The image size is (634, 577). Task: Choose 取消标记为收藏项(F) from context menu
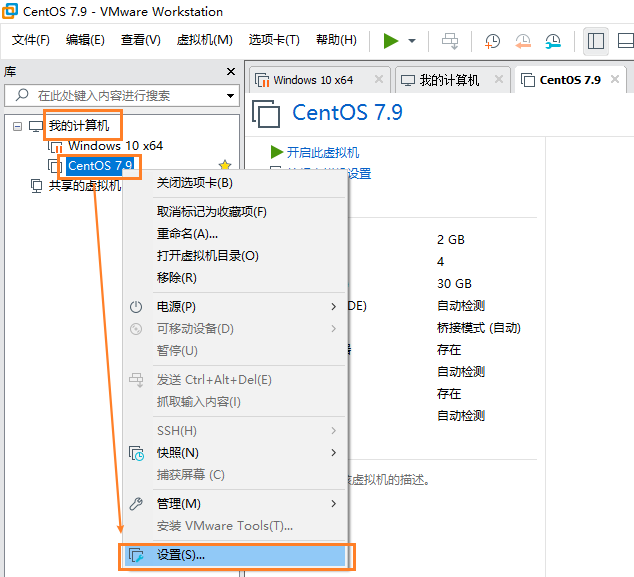tap(235, 212)
